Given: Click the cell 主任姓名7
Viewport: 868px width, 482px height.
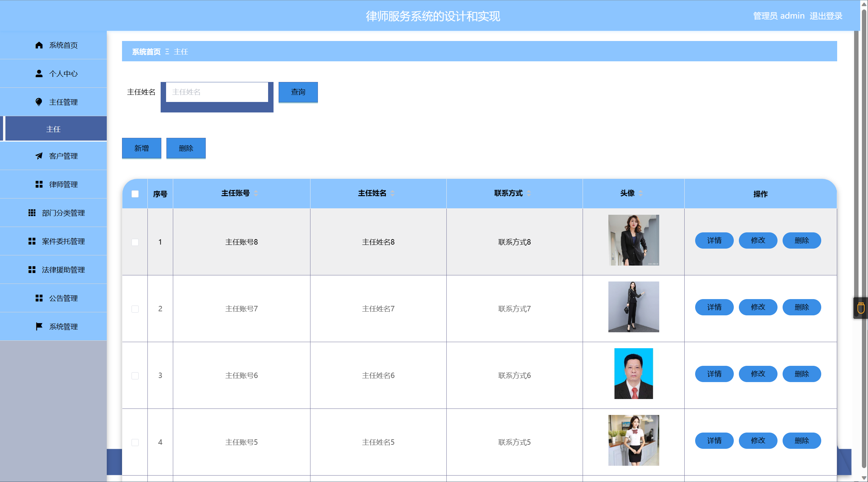Looking at the screenshot, I should pos(378,309).
